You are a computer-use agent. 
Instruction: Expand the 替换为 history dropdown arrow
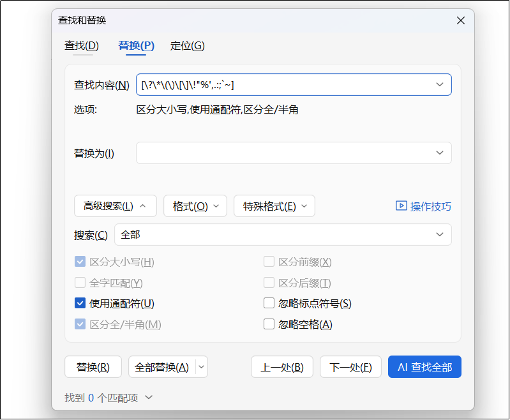tap(440, 153)
